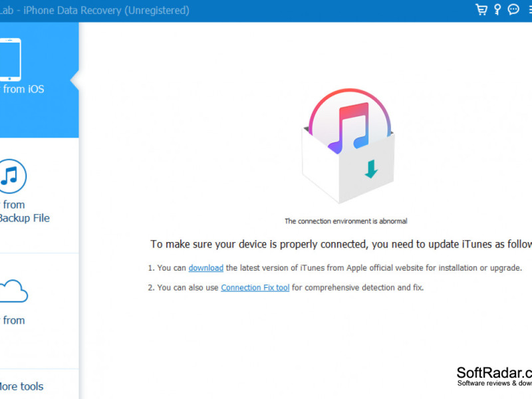The image size is (532, 399).
Task: Select the iPhone device icon in sidebar
Action: [x=10, y=59]
